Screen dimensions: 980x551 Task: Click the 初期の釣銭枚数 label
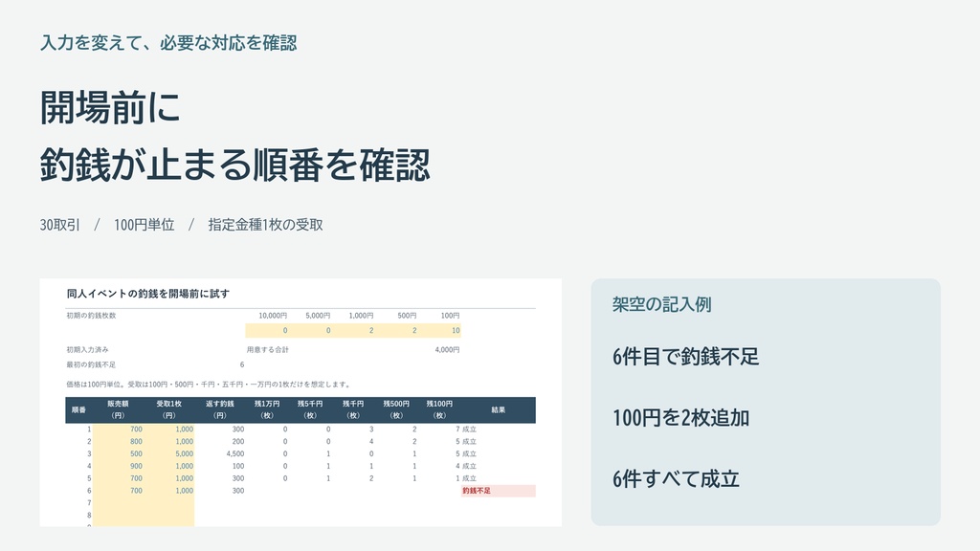pos(91,316)
